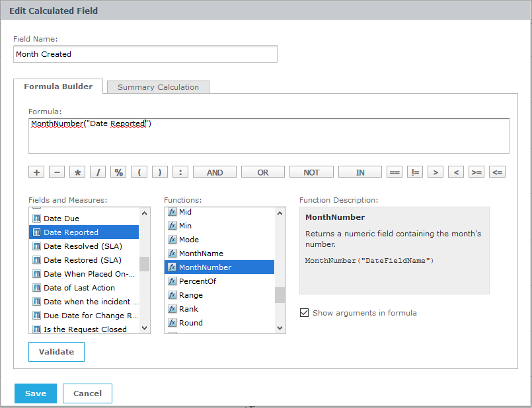The width and height of the screenshot is (532, 408).
Task: Click up arrow of Fields and Measures scrollbar
Action: [x=144, y=213]
